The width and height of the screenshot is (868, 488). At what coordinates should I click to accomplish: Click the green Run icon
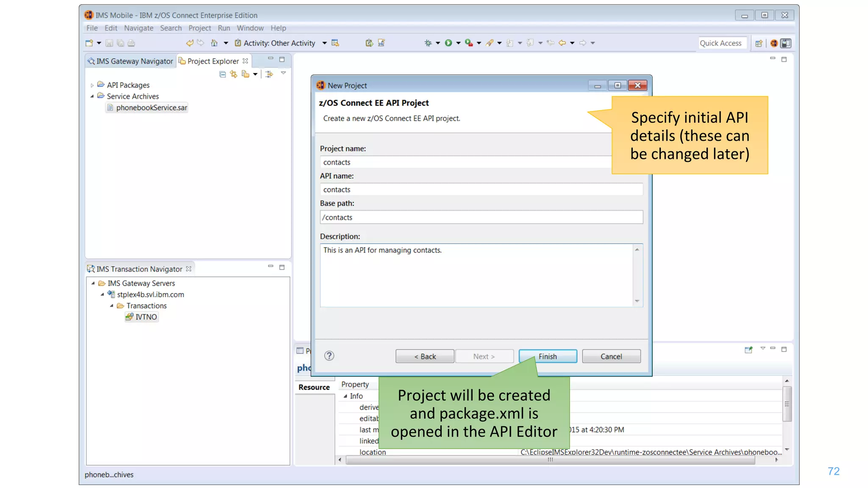pyautogui.click(x=448, y=43)
